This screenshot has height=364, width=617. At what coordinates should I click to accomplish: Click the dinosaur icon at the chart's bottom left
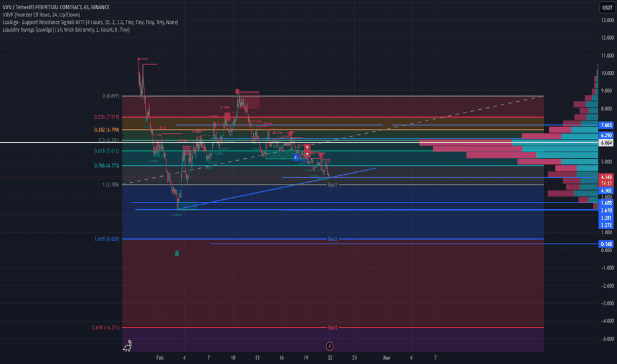[128, 346]
